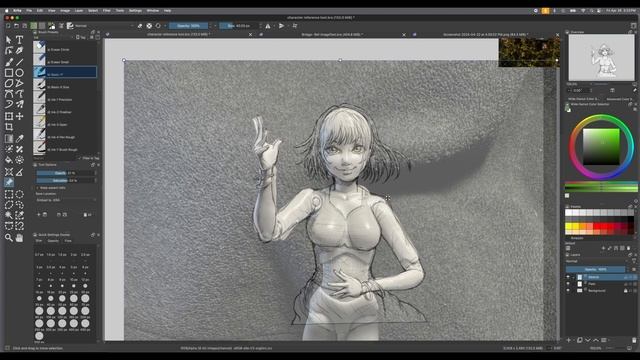Hide the Sketch layer with its eye icon

tap(568, 277)
